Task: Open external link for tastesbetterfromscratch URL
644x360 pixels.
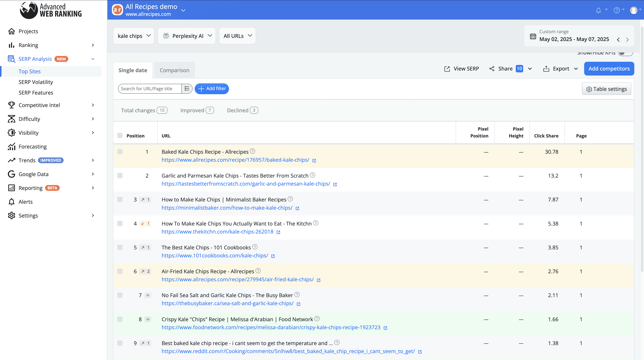Action: (335, 185)
